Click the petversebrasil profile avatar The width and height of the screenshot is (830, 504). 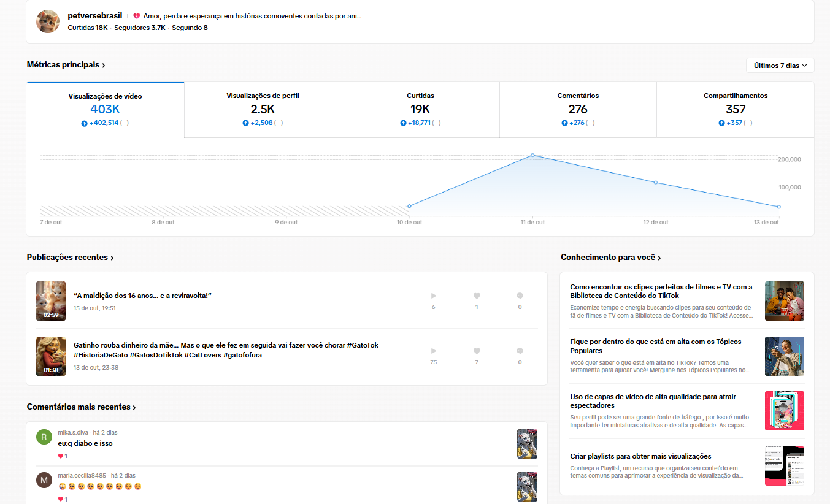pos(48,21)
